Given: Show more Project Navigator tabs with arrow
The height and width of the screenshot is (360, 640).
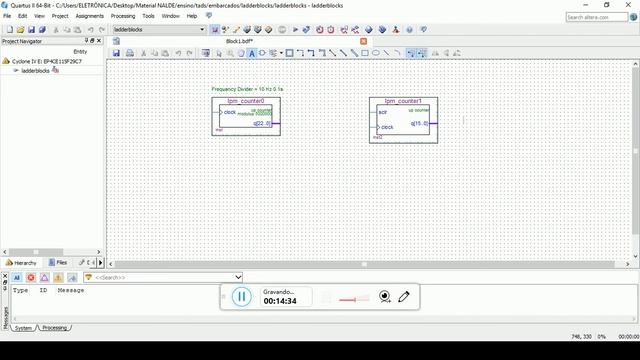Looking at the screenshot, I should 100,262.
